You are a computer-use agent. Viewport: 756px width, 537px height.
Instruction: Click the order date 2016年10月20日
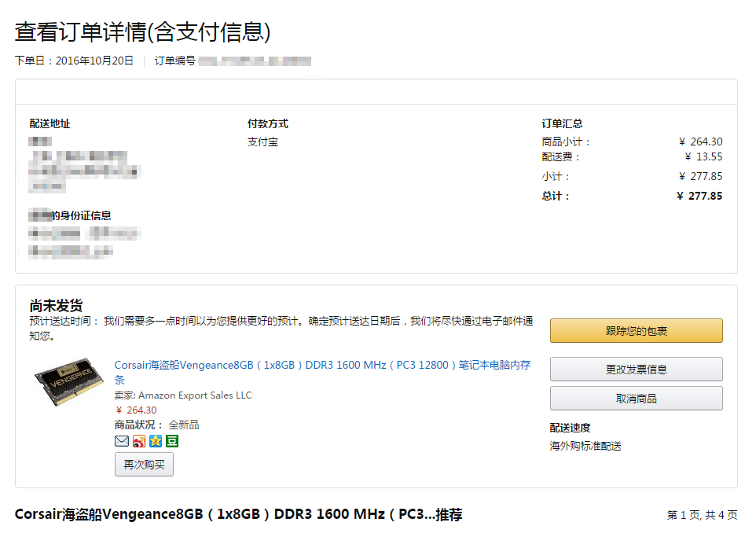click(94, 61)
